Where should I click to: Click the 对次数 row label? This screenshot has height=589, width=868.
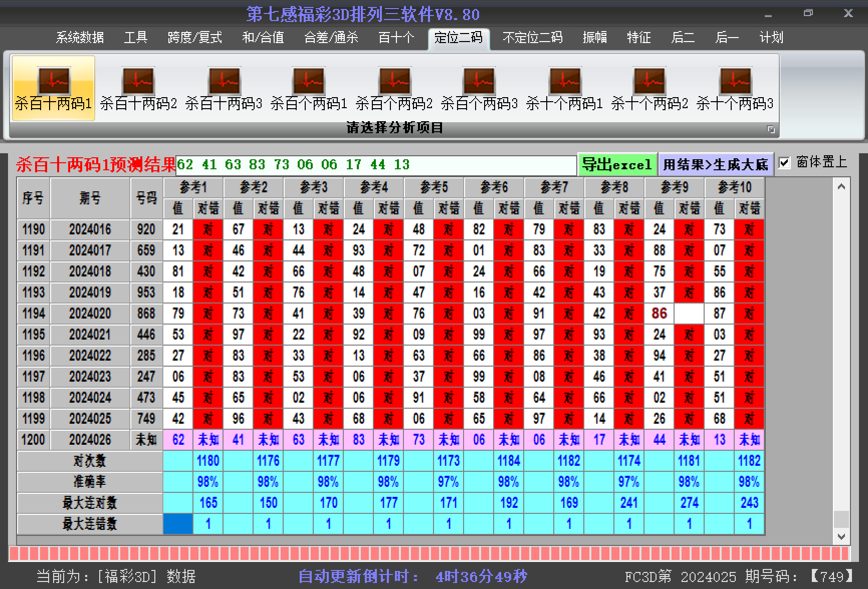(90, 461)
